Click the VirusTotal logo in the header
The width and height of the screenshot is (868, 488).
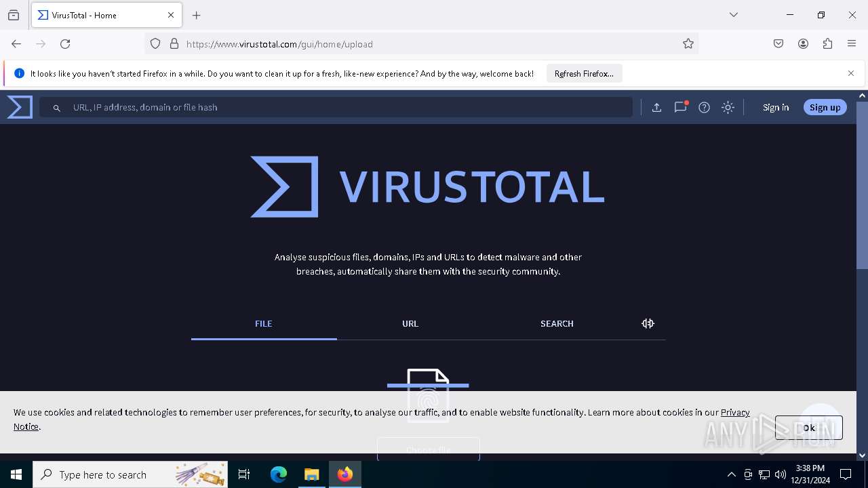20,107
